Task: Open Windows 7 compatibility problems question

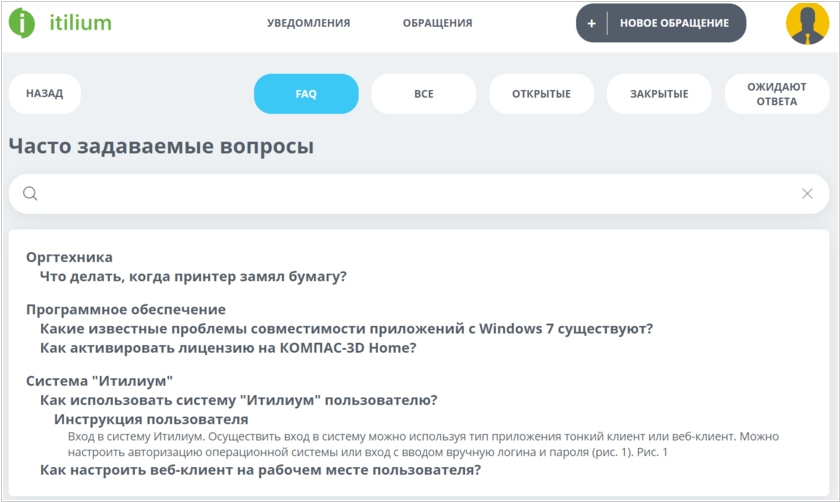Action: click(347, 328)
